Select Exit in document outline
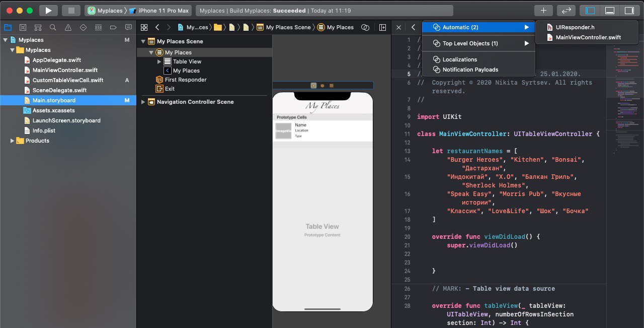644x328 pixels. click(170, 89)
